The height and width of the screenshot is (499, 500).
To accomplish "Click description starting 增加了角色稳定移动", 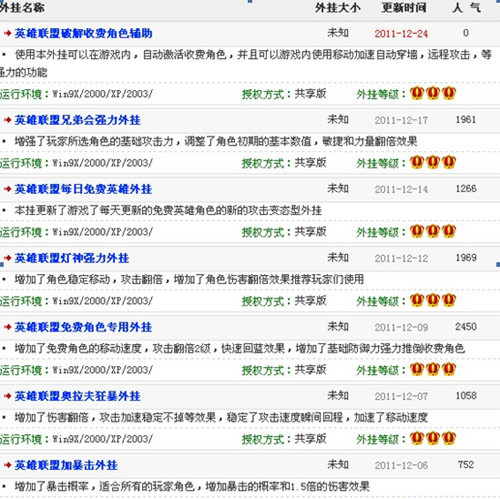I will click(x=189, y=279).
